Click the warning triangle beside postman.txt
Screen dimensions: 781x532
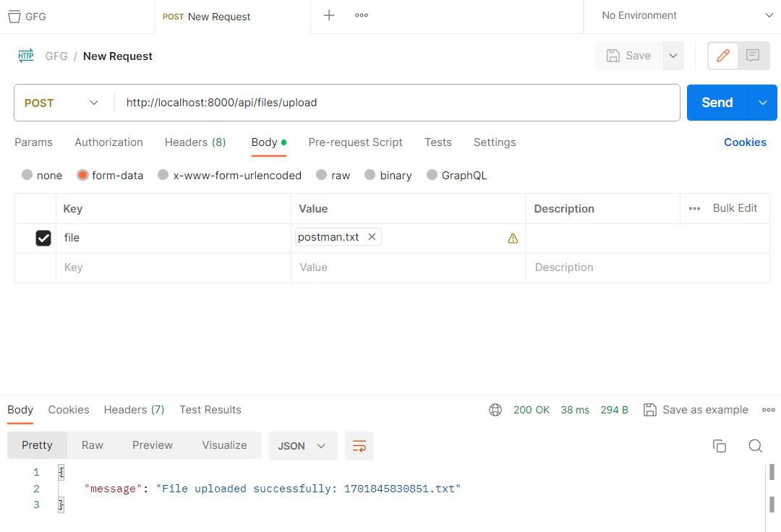coord(513,238)
